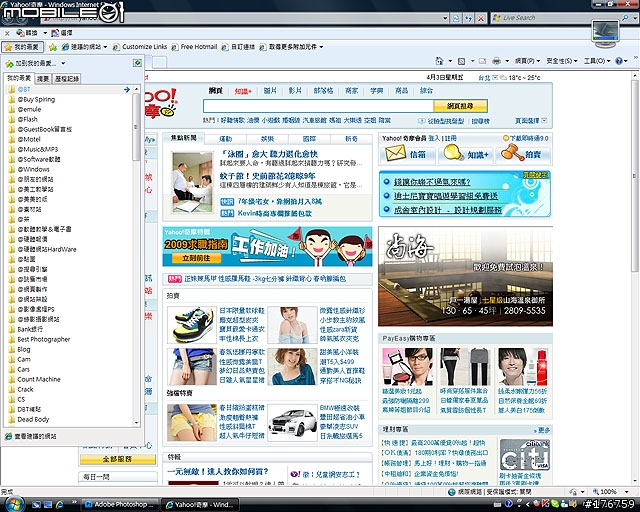Open the Safety (S) menu

click(562, 61)
